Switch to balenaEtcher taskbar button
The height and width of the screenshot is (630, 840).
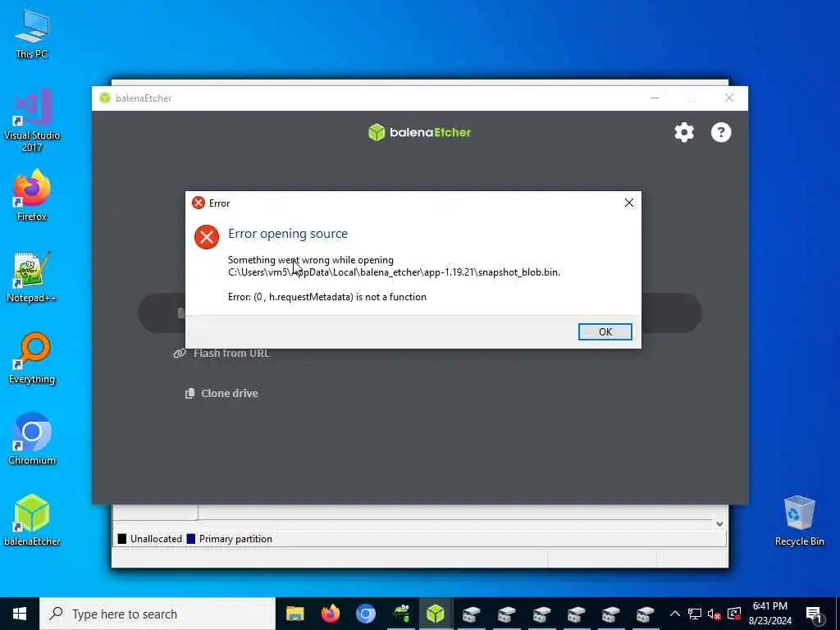[436, 614]
